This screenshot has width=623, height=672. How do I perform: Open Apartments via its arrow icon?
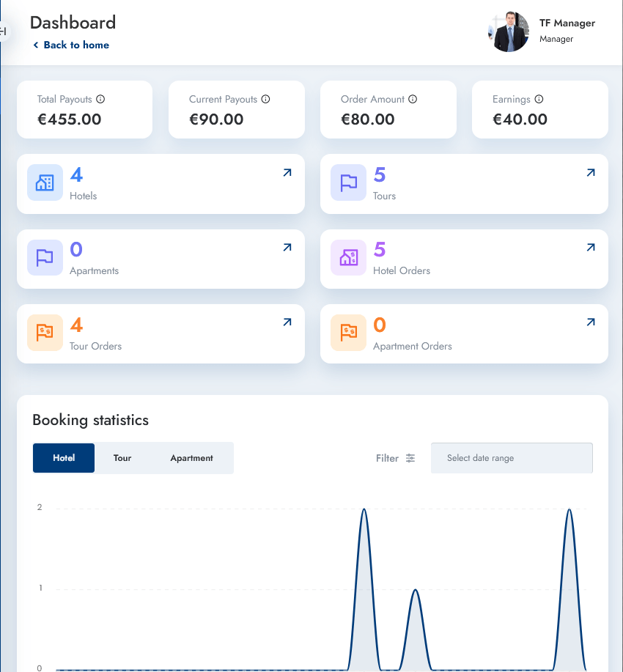287,247
